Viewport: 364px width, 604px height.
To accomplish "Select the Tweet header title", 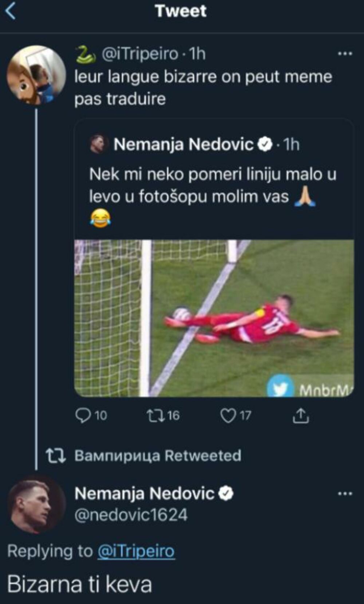I will click(x=181, y=11).
